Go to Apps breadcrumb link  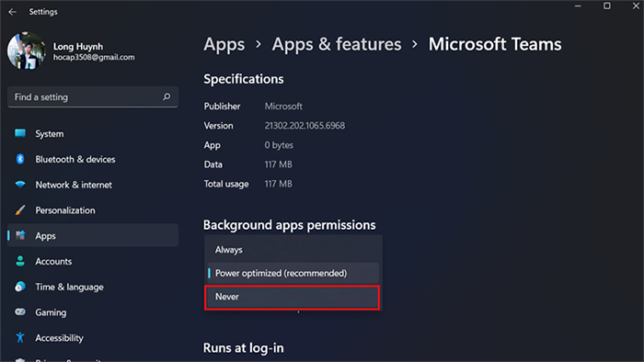pyautogui.click(x=224, y=44)
